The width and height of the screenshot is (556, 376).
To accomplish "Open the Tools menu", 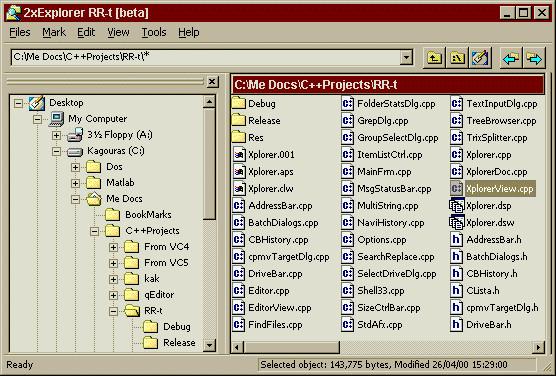I will tap(154, 32).
